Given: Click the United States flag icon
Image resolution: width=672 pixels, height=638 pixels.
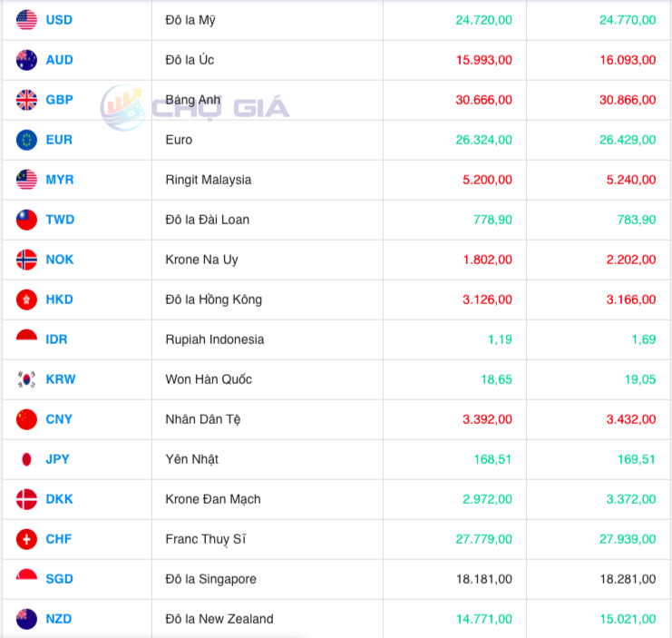Looking at the screenshot, I should (26, 20).
